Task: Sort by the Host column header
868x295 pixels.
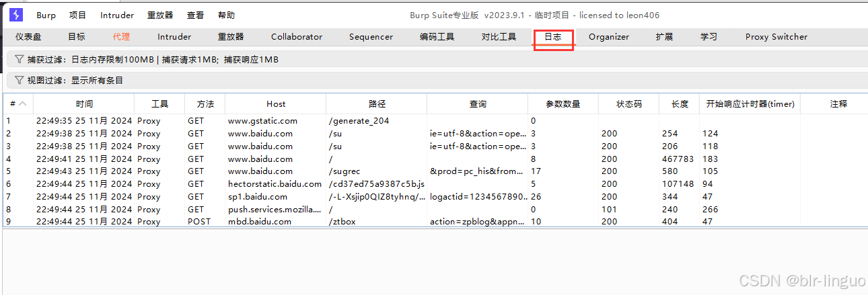Action: (276, 104)
